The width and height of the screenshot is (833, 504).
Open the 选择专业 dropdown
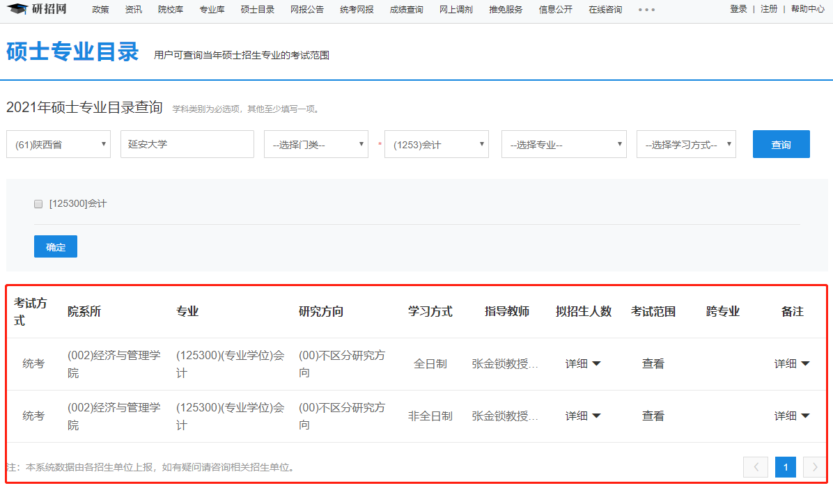tap(564, 144)
